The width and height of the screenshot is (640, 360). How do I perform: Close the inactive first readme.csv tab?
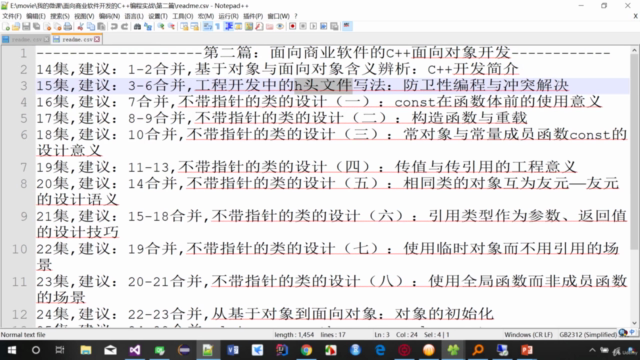point(47,39)
